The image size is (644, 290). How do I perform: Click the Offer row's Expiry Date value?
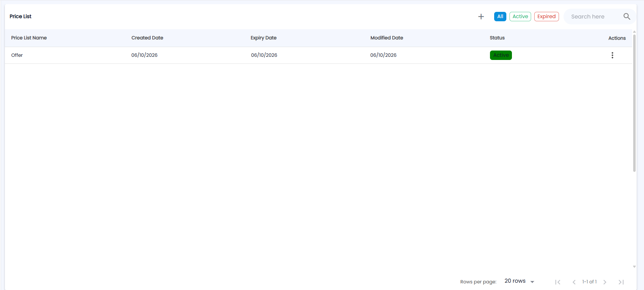coord(264,55)
